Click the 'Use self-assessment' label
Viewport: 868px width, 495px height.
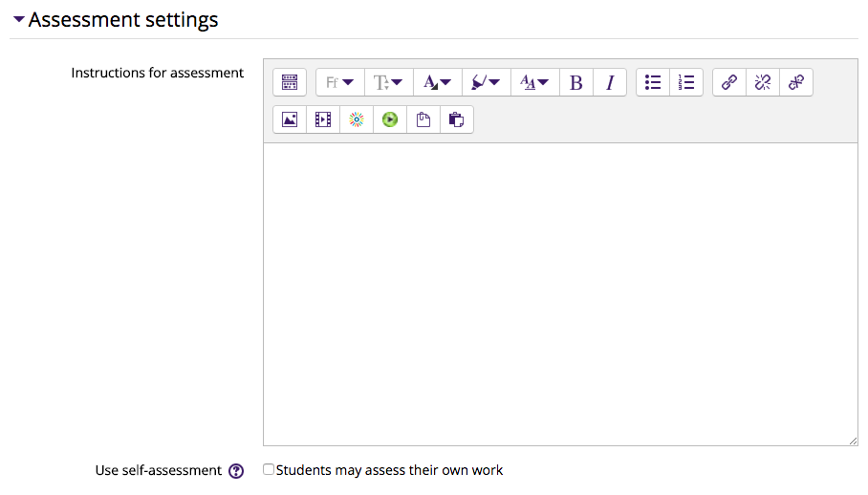pyautogui.click(x=159, y=471)
